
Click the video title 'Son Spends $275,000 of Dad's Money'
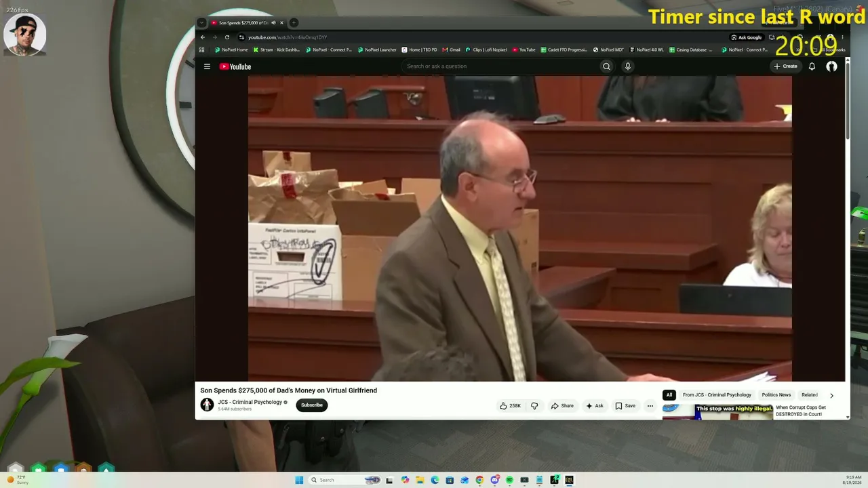288,390
